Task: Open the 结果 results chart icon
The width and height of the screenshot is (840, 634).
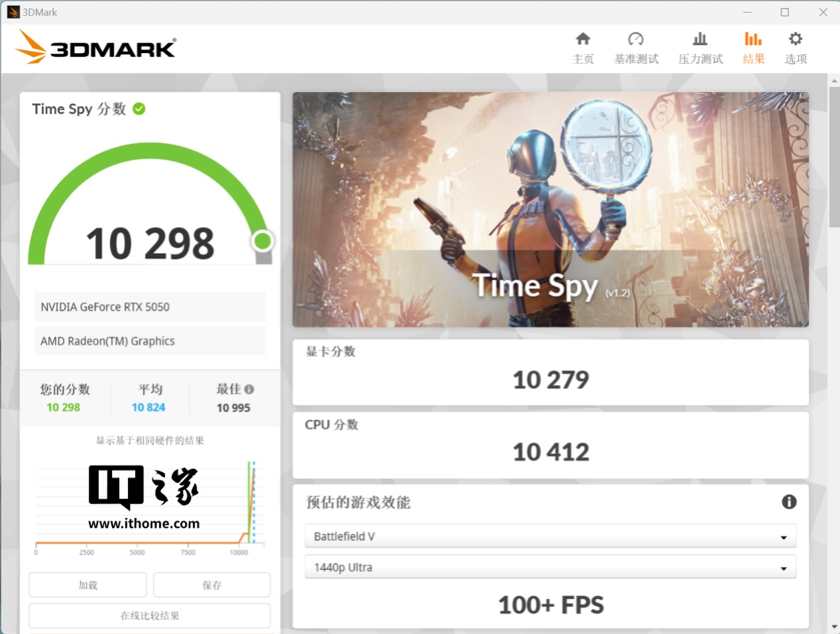Action: 753,39
